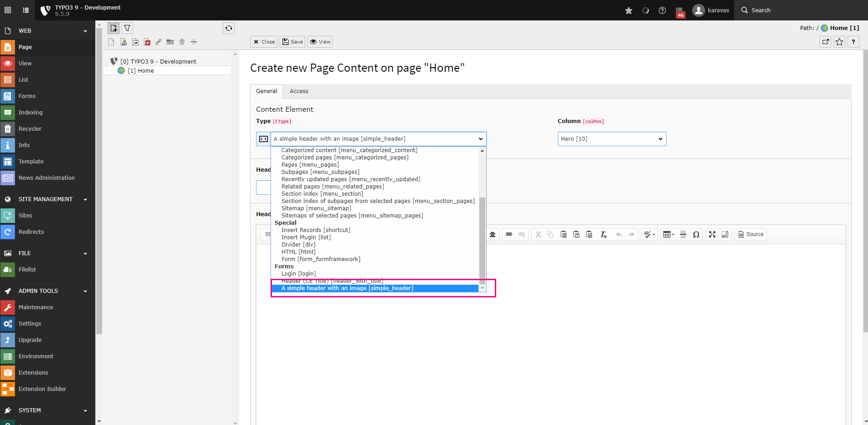Insert a special character with the Omega icon

pyautogui.click(x=695, y=234)
